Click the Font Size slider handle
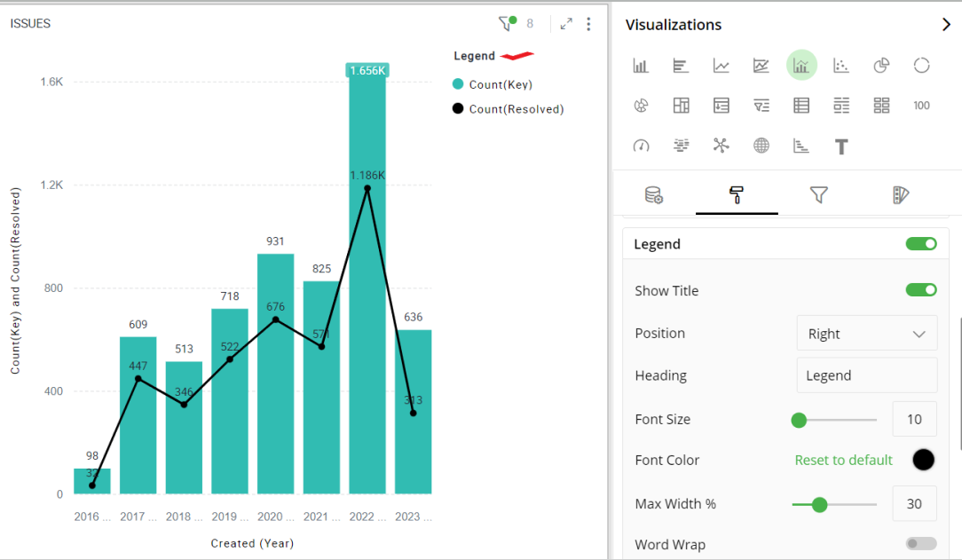This screenshot has height=560, width=962. (799, 420)
